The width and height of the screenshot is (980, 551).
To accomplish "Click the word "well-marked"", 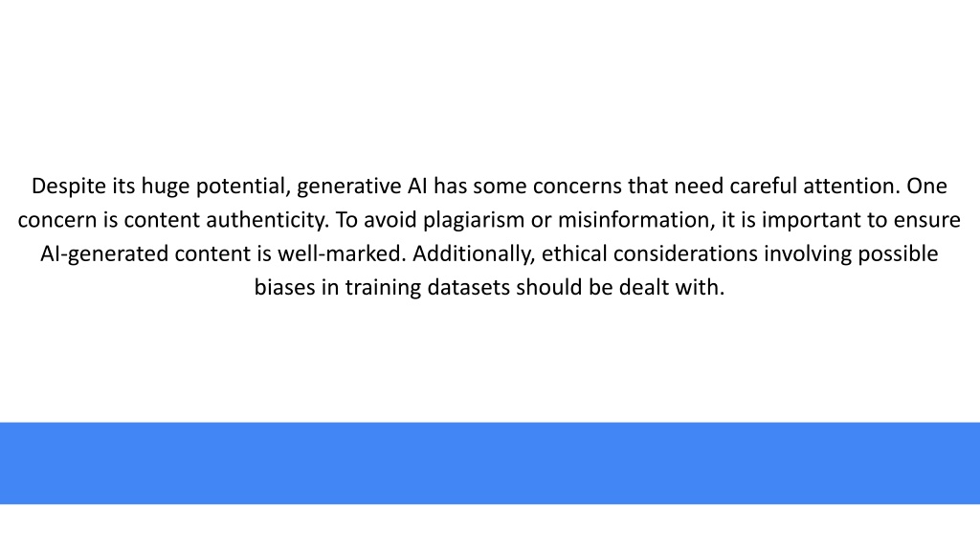I will (342, 253).
